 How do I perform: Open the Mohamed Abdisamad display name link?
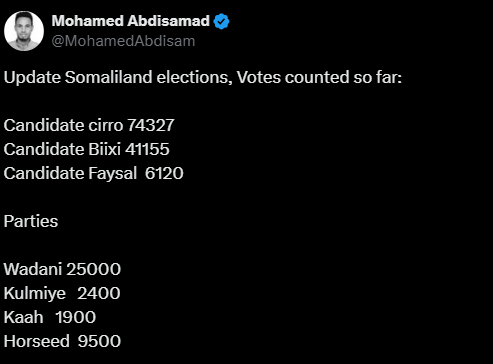[x=131, y=21]
